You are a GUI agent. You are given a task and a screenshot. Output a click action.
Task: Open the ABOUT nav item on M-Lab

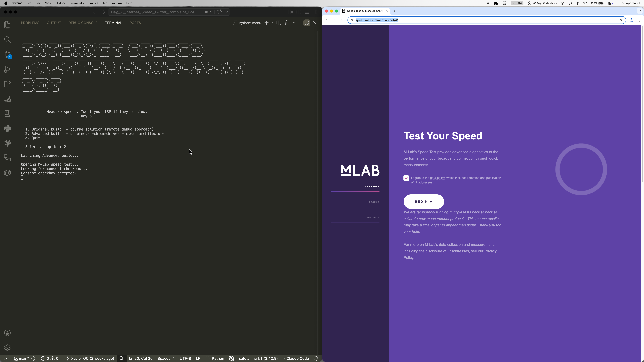click(x=374, y=202)
